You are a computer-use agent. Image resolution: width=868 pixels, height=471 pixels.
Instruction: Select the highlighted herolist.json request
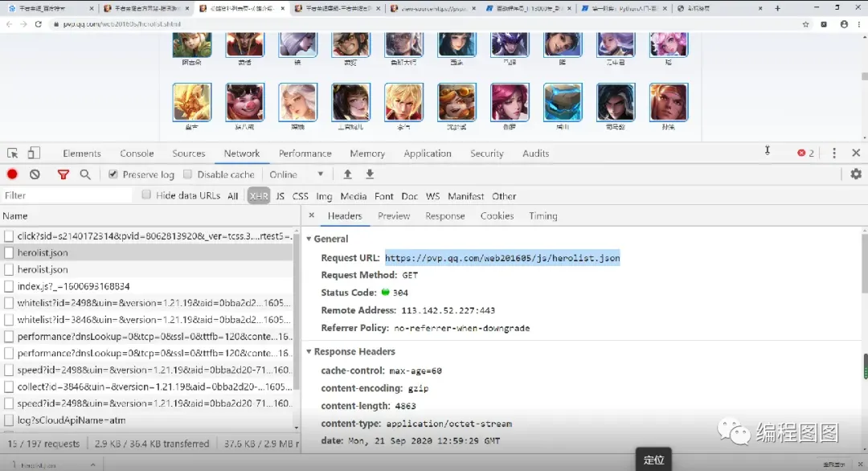coord(149,253)
